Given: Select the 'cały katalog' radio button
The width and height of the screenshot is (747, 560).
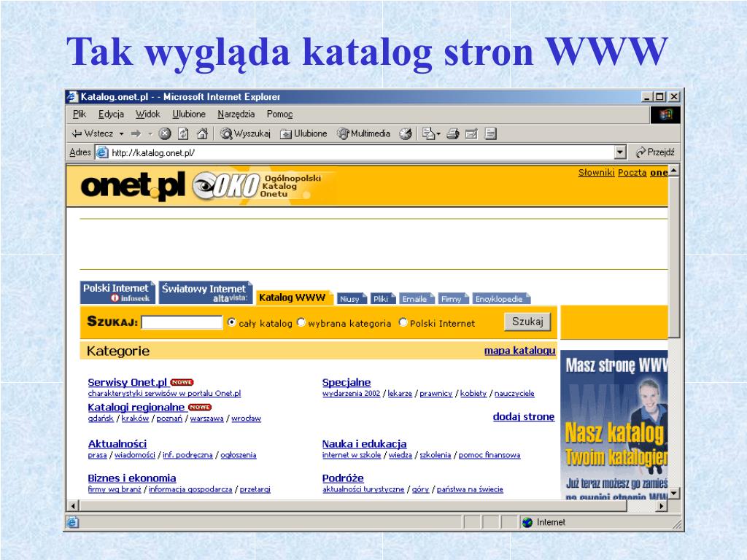Looking at the screenshot, I should click(x=231, y=322).
